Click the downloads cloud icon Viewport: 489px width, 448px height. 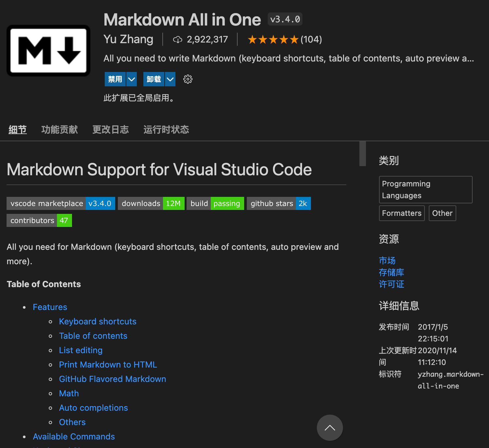click(177, 39)
